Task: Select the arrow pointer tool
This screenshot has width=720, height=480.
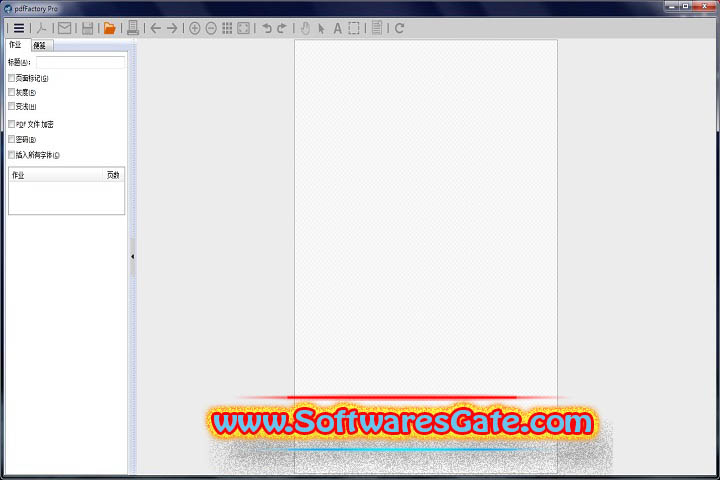Action: 321,29
